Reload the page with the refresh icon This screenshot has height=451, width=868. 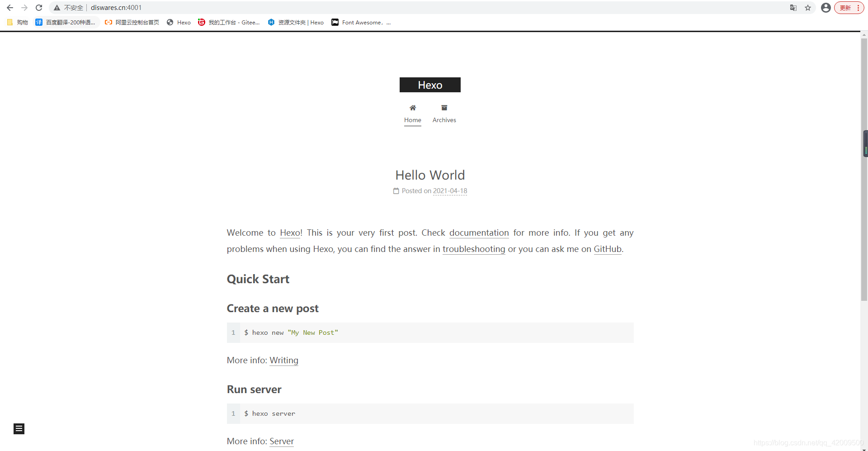(39, 8)
